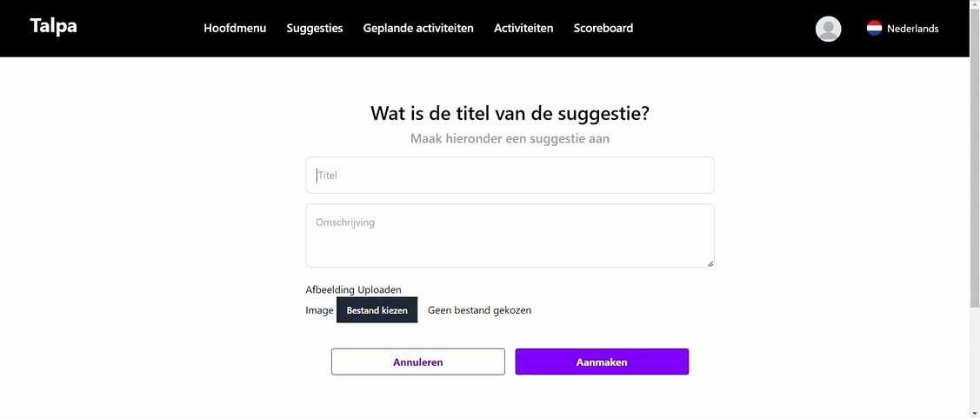Image resolution: width=980 pixels, height=418 pixels.
Task: Submit using the Aanmaken button
Action: point(602,362)
